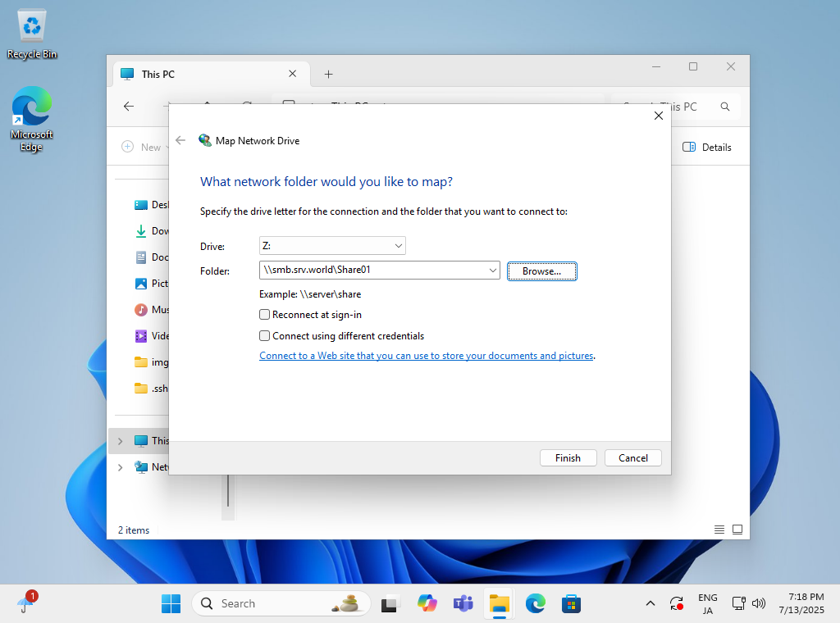Image resolution: width=840 pixels, height=623 pixels.
Task: Click the speaker icon in the system tray
Action: click(759, 603)
